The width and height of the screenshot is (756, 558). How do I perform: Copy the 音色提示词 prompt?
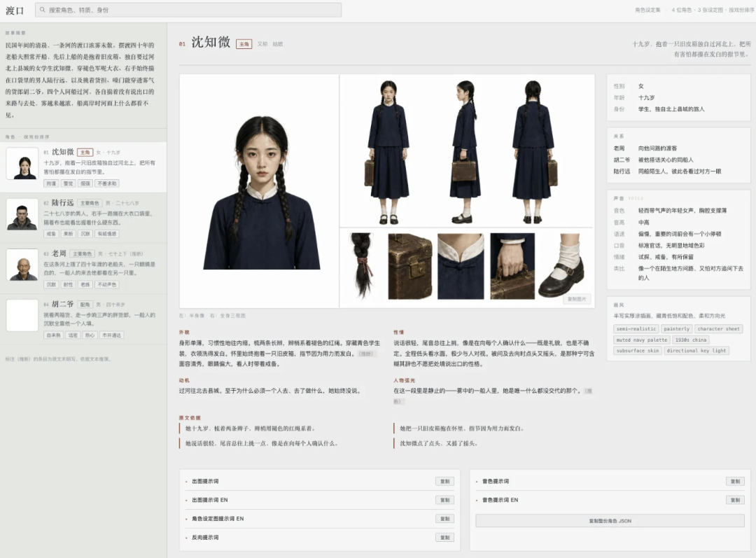click(735, 481)
